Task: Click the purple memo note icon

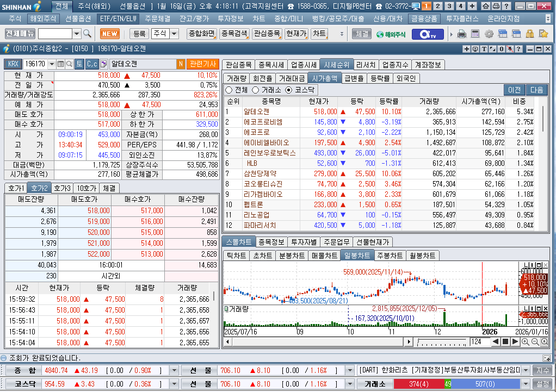Action: pyautogui.click(x=103, y=64)
